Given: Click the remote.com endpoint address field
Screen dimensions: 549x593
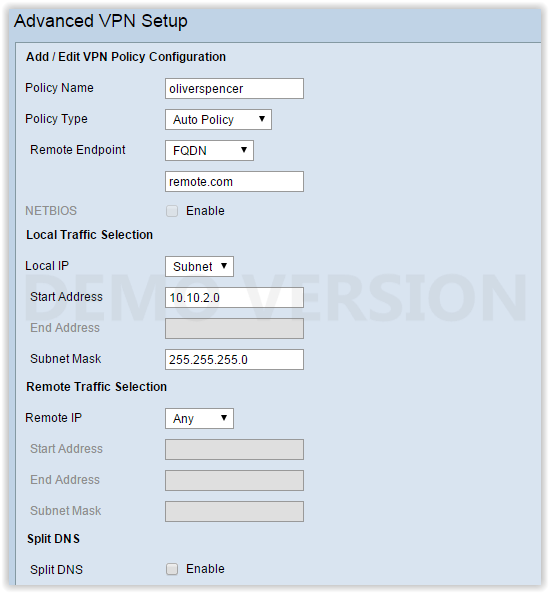Looking at the screenshot, I should 234,182.
